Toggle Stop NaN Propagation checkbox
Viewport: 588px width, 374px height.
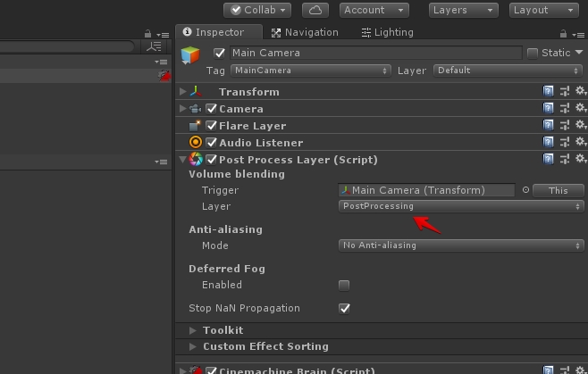pyautogui.click(x=344, y=309)
